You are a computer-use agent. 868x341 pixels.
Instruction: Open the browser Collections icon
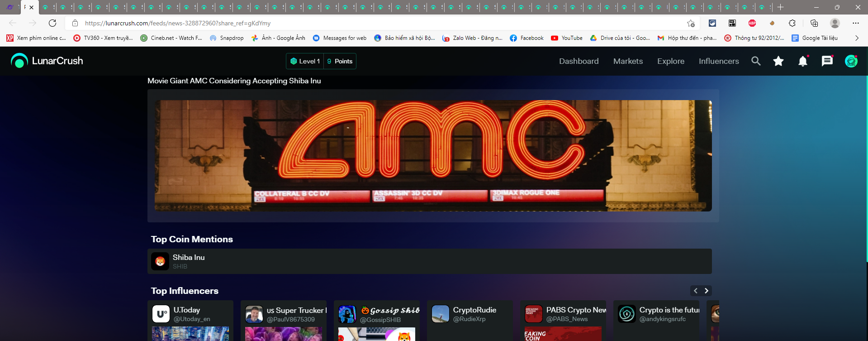(x=814, y=23)
